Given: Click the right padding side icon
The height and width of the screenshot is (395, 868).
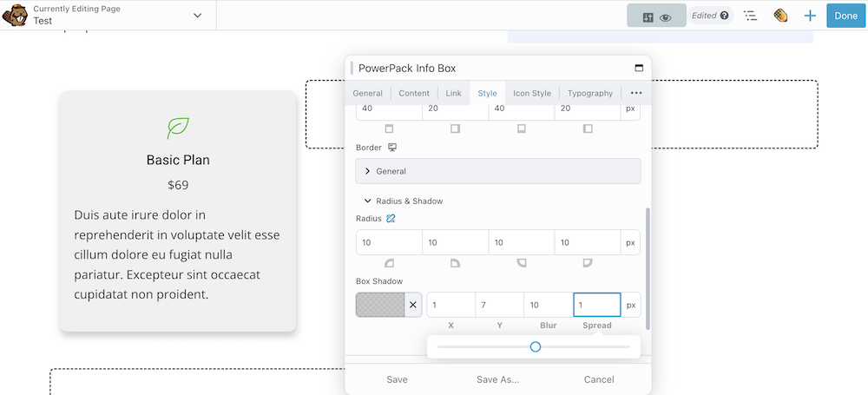Looking at the screenshot, I should 455,128.
